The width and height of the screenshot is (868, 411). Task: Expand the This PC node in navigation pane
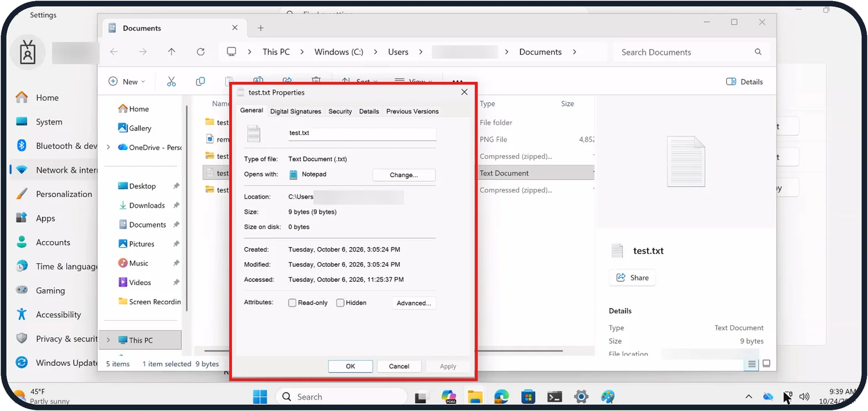pyautogui.click(x=108, y=340)
